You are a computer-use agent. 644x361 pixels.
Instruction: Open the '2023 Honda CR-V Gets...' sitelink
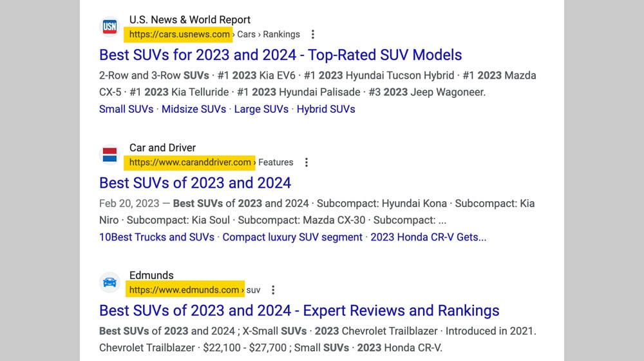[428, 237]
